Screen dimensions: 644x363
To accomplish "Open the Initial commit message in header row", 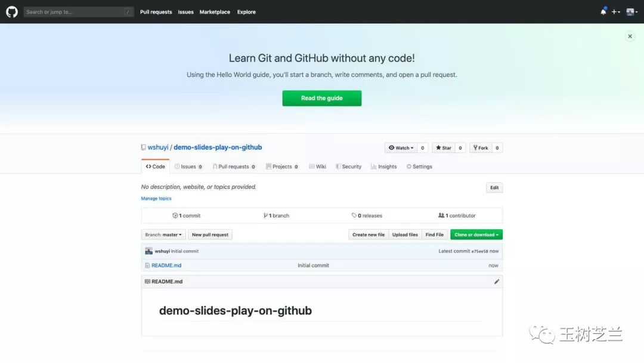I will [185, 251].
